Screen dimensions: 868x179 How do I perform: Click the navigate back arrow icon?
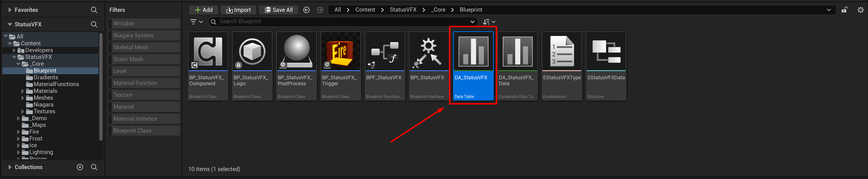pyautogui.click(x=306, y=10)
